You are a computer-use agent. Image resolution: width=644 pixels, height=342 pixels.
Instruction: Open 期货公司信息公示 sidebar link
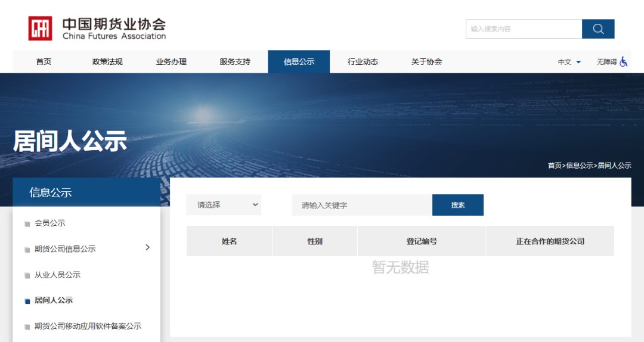(x=65, y=249)
